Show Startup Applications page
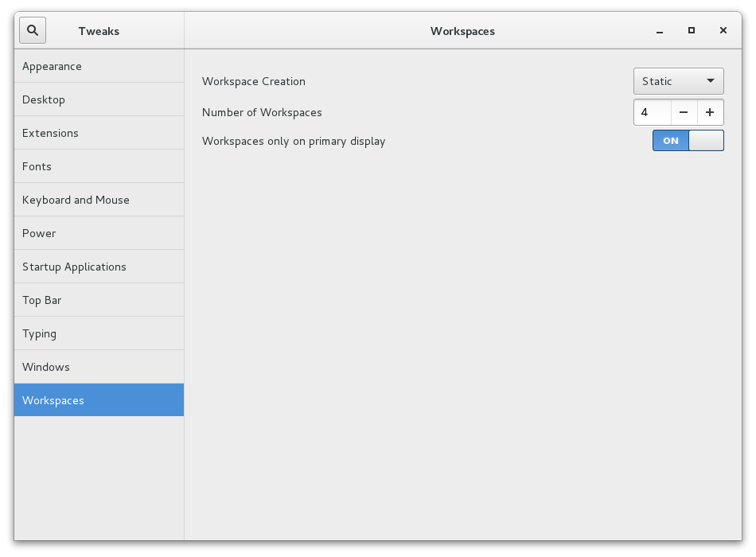Screen dimensions: 756x557 click(99, 267)
